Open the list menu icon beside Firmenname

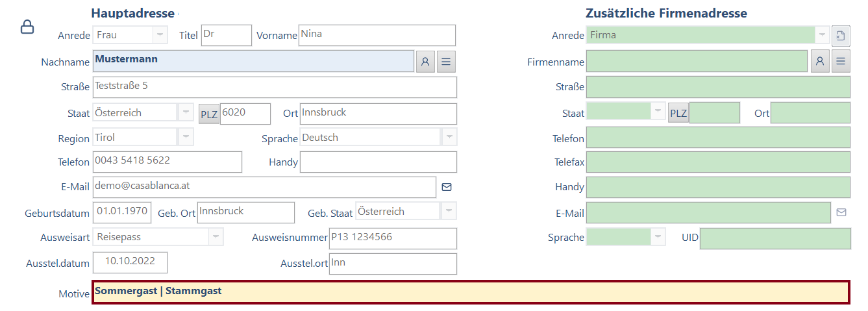tap(841, 62)
